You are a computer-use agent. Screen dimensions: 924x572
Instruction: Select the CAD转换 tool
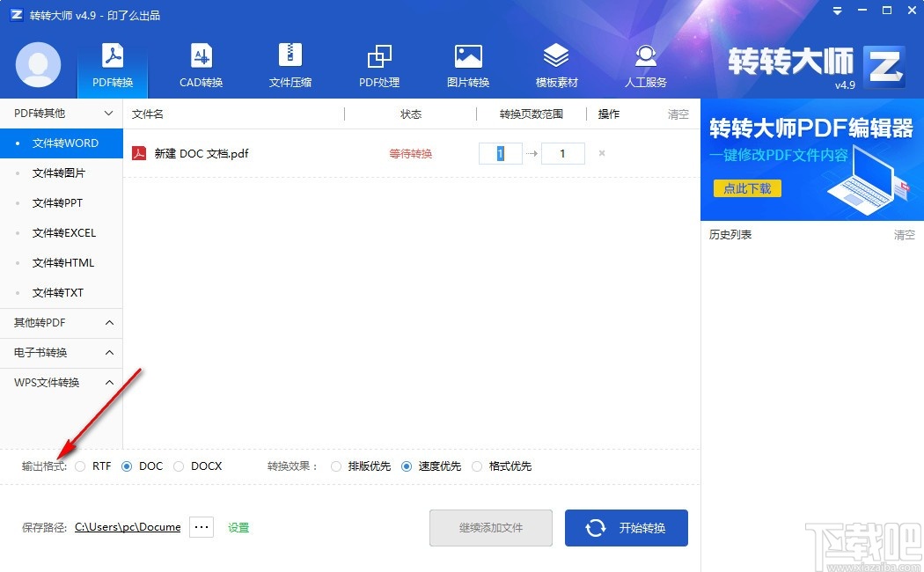tap(201, 66)
